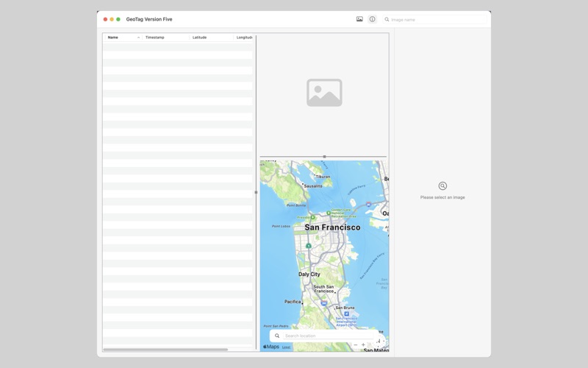Click the Sausalito label on map
The image size is (588, 368).
(313, 186)
